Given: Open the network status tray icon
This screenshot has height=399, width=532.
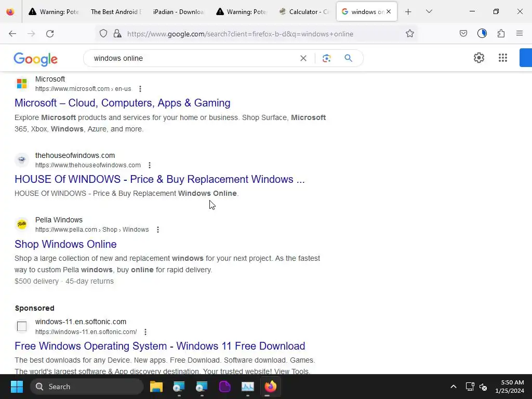Looking at the screenshot, I should click(x=470, y=387).
